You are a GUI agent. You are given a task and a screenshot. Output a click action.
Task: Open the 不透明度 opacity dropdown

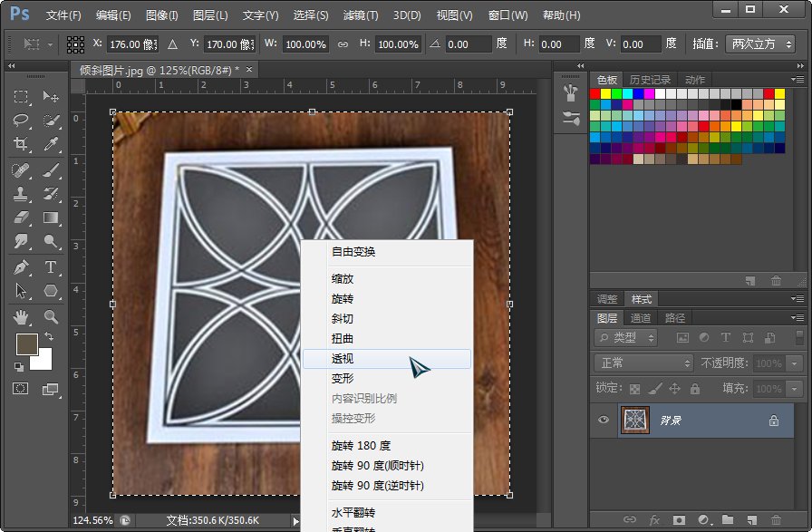point(793,363)
